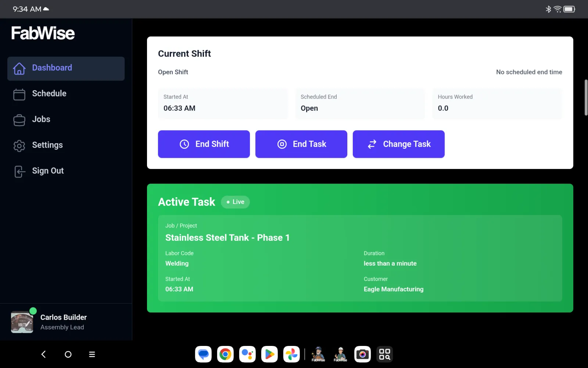This screenshot has width=588, height=368.
Task: Click the Jobs briefcase icon
Action: (19, 120)
